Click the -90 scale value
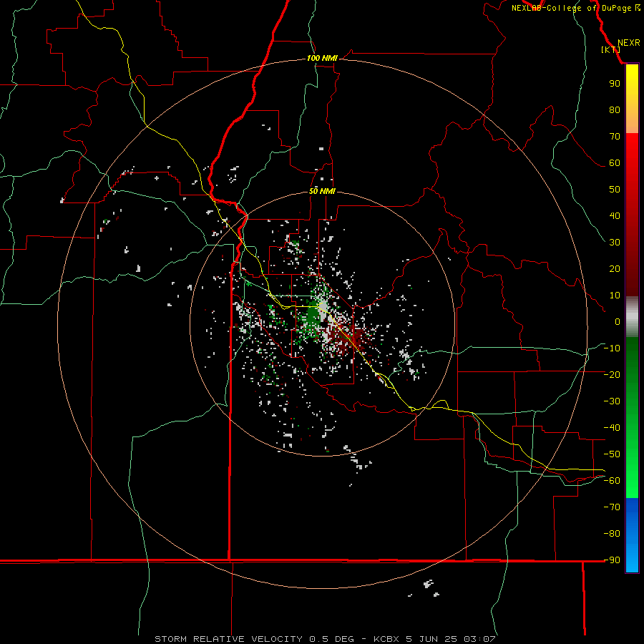 [612, 560]
